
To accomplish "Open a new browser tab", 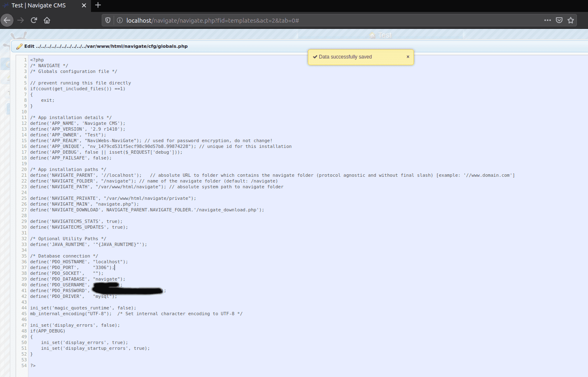I will tap(98, 5).
